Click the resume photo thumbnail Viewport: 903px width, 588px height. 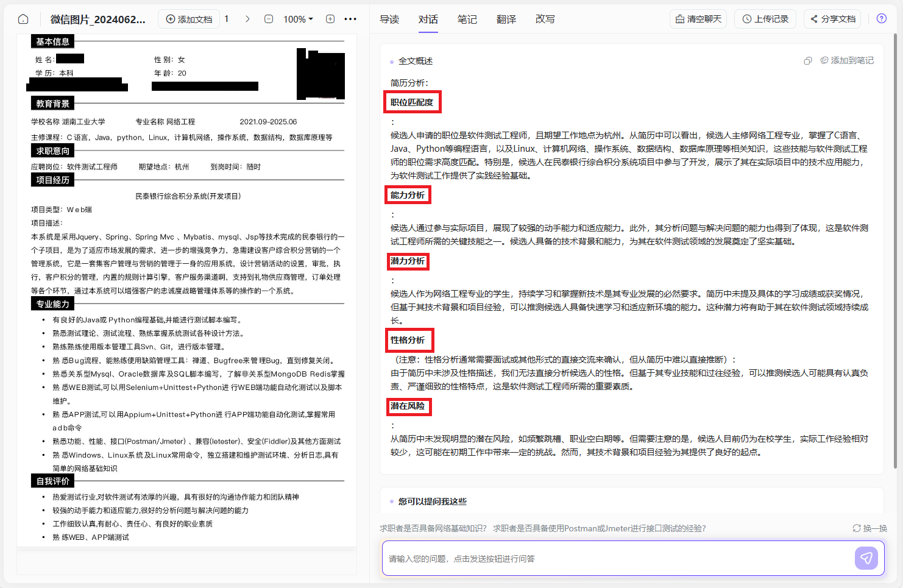(320, 74)
